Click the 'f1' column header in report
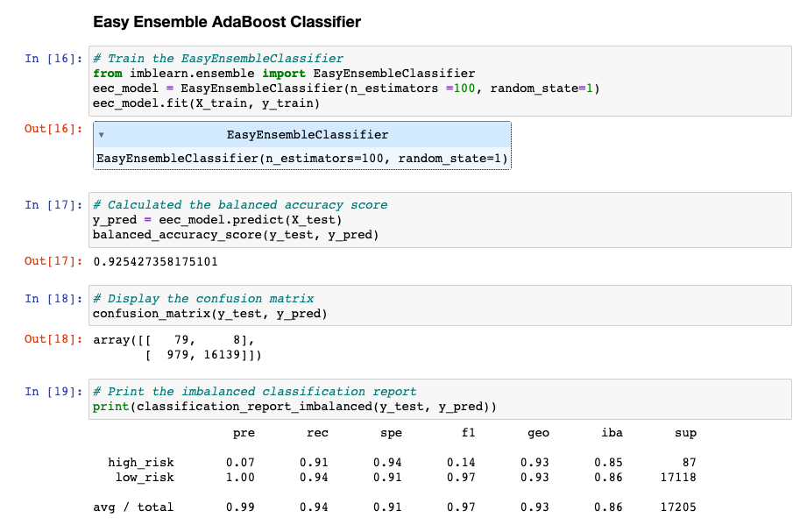This screenshot has width=800, height=532. click(x=469, y=433)
